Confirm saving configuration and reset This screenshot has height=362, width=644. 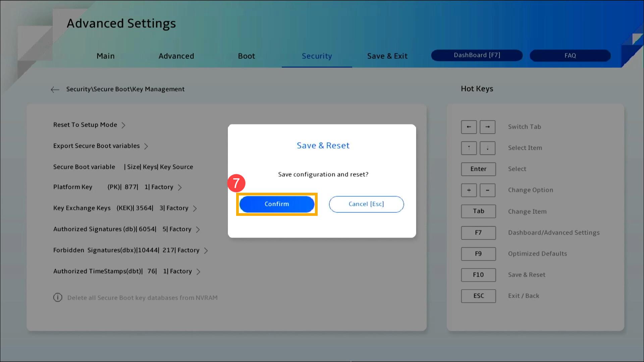click(277, 204)
